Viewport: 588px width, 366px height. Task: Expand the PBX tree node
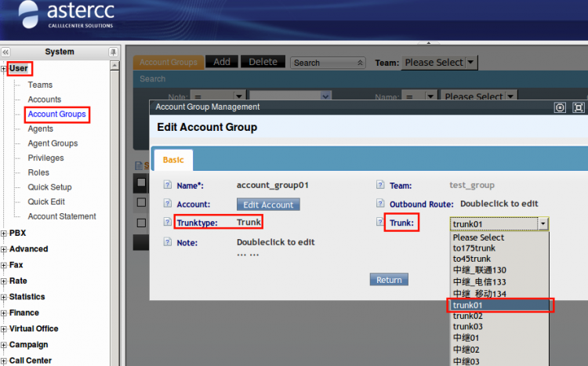pos(4,234)
